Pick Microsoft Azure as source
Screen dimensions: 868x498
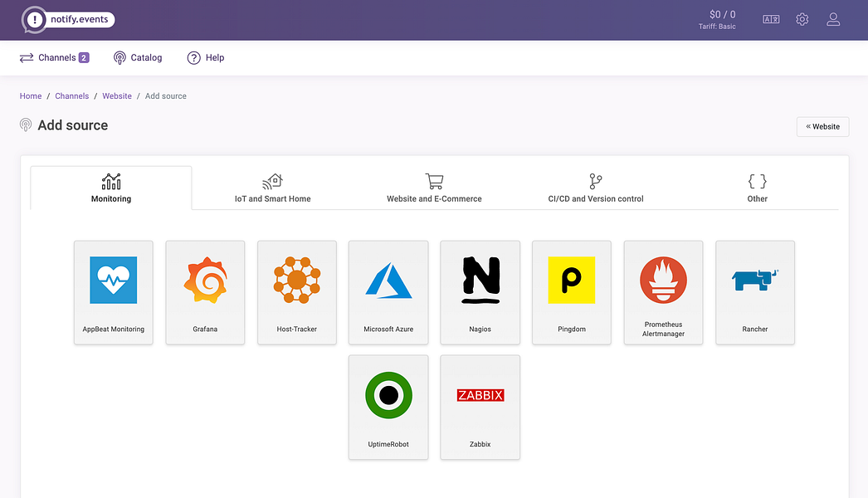388,292
